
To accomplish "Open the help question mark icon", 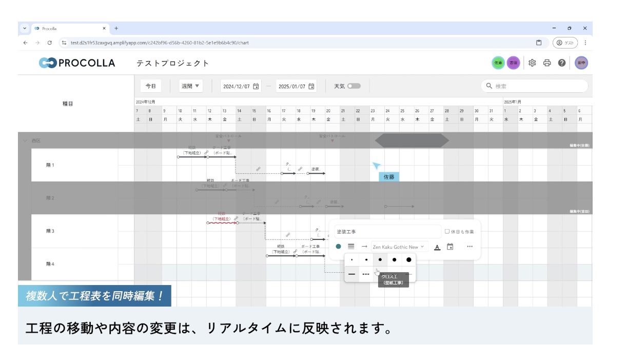I will (x=562, y=63).
